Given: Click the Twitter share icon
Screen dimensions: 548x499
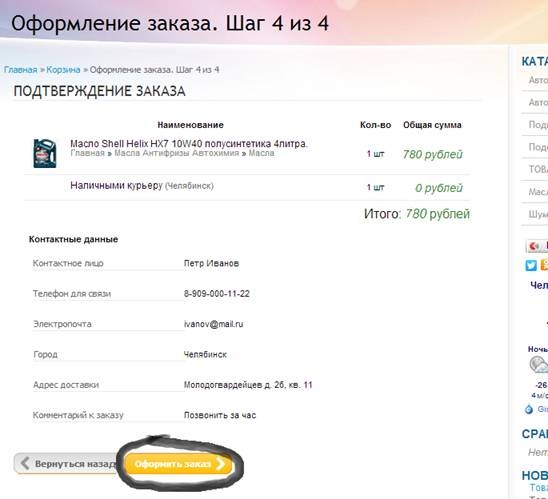Looking at the screenshot, I should [x=531, y=265].
